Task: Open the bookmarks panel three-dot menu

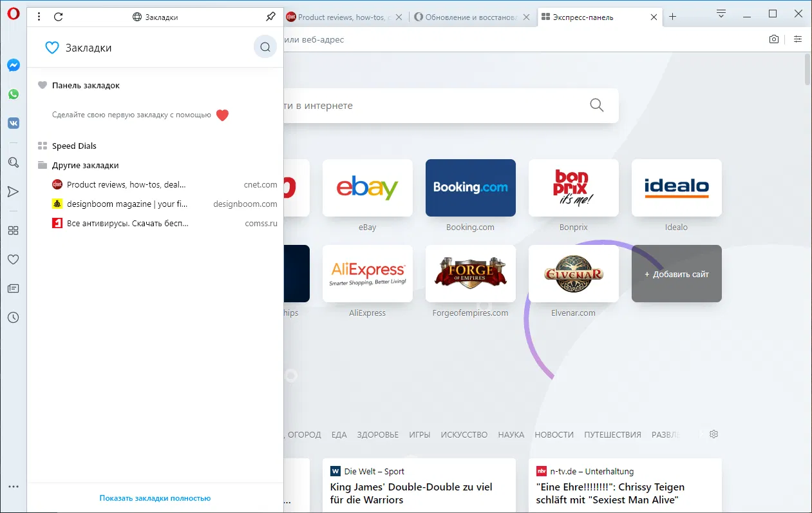Action: (x=39, y=17)
